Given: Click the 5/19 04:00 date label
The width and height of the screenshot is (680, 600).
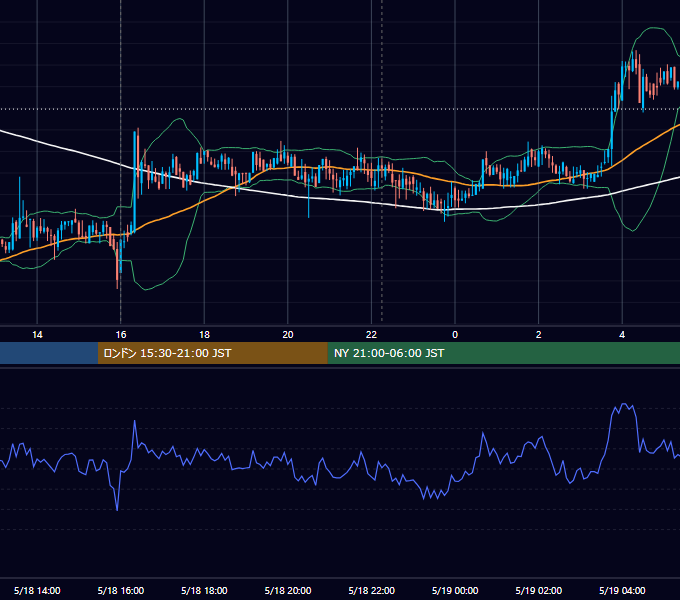Looking at the screenshot, I should click(622, 590).
